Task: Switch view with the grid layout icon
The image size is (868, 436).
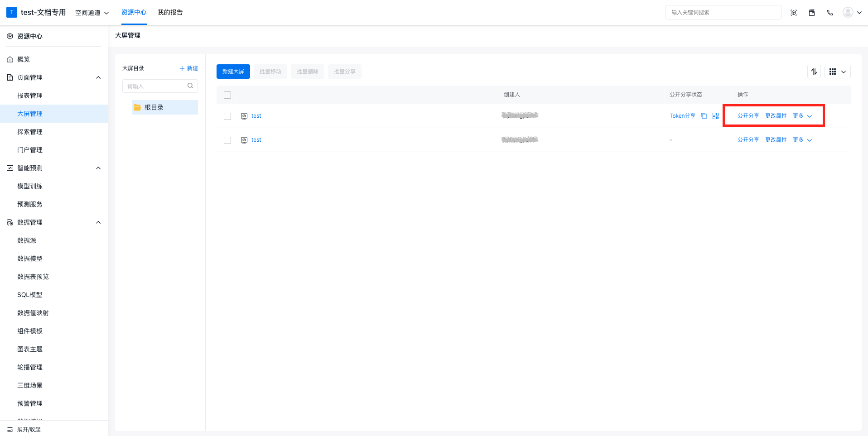Action: click(833, 72)
